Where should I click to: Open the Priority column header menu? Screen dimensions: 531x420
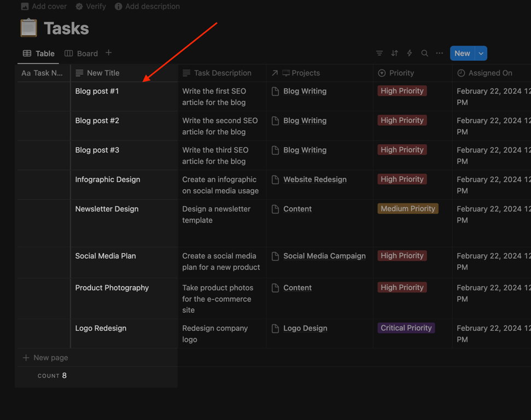coord(401,73)
